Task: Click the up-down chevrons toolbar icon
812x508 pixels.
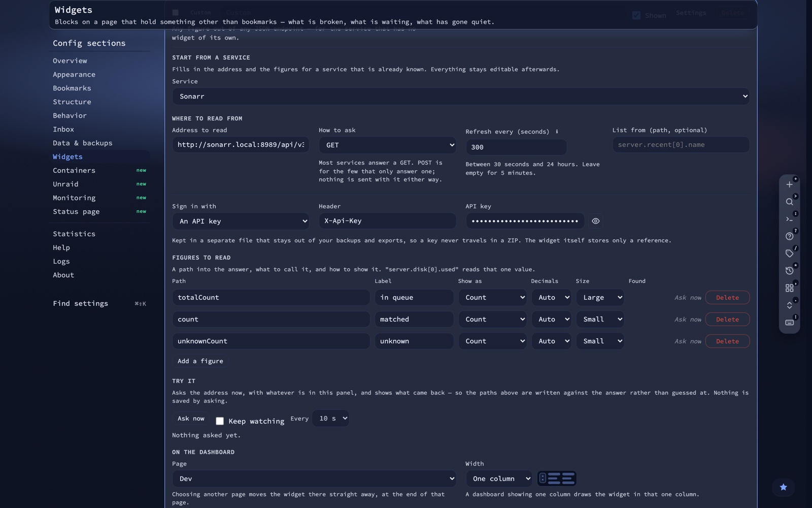Action: tap(789, 305)
